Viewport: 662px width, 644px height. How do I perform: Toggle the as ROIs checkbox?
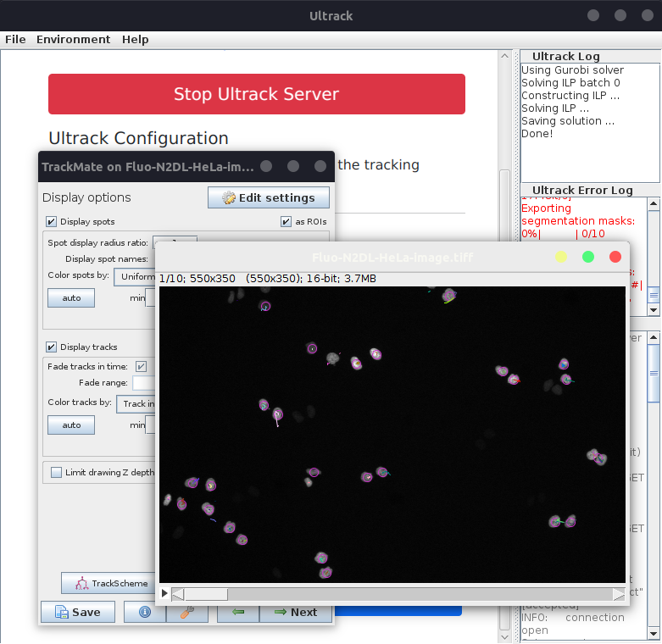coord(286,221)
